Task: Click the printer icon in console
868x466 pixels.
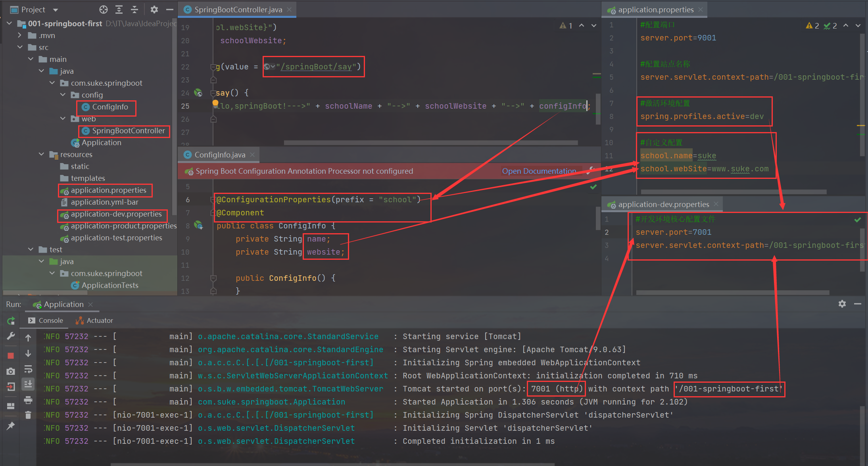Action: point(28,400)
